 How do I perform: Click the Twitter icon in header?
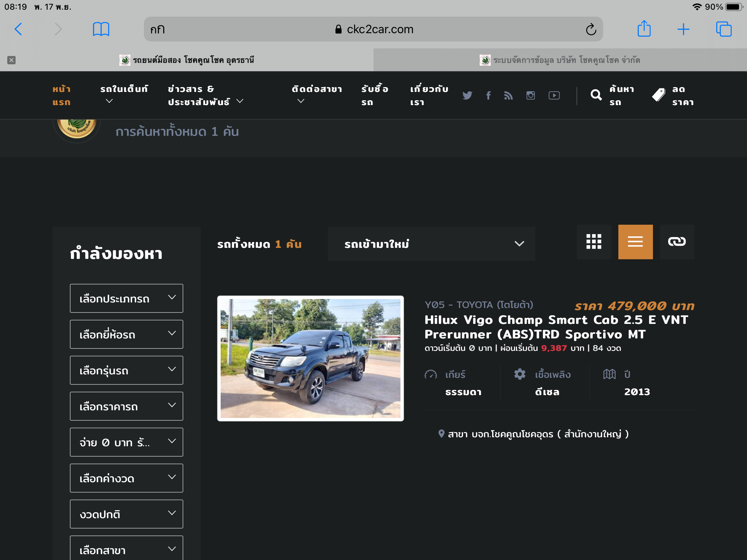(467, 95)
